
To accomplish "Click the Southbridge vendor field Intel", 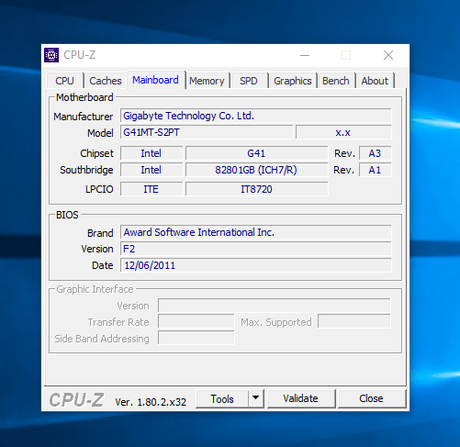I will click(x=151, y=170).
